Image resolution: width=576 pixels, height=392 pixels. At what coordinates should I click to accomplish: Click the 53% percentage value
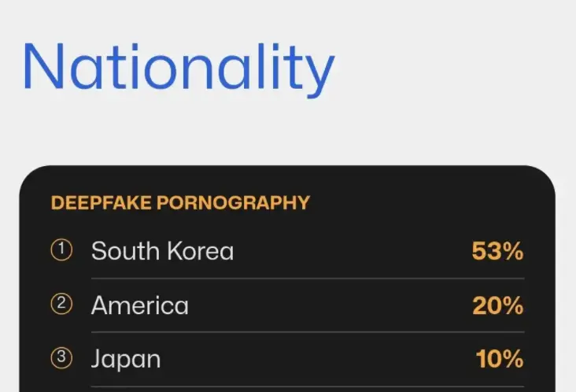click(x=497, y=252)
